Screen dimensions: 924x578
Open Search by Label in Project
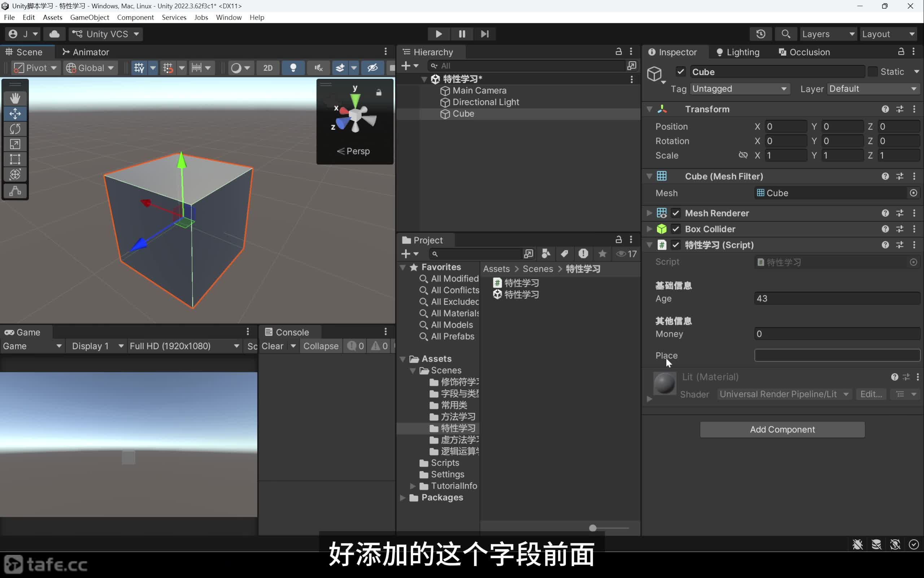[x=565, y=254]
